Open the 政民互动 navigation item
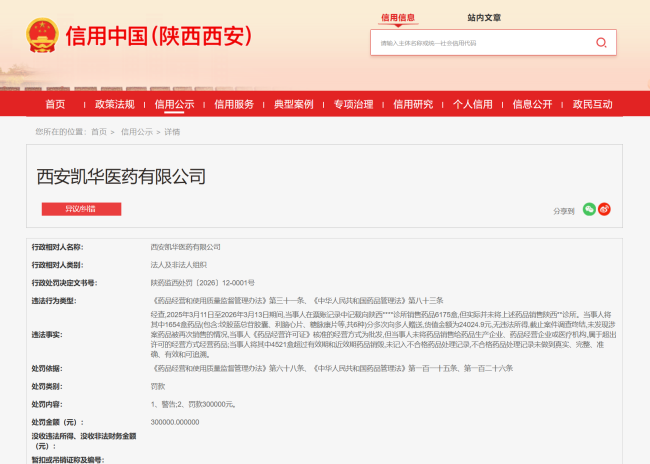 [592, 104]
